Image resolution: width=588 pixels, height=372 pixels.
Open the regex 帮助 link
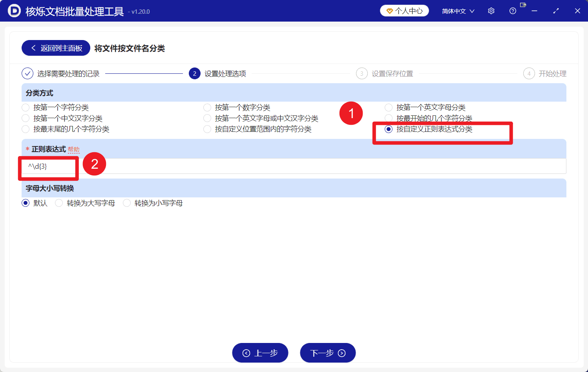click(x=74, y=149)
